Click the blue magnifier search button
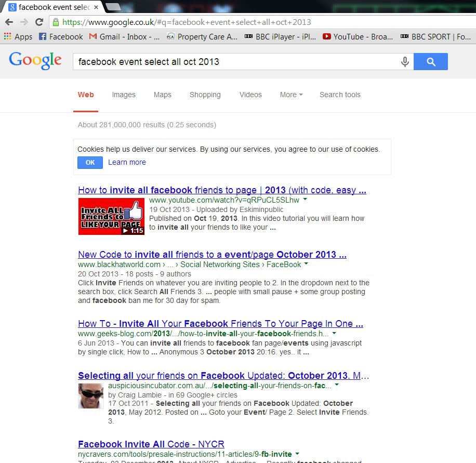 pos(430,62)
